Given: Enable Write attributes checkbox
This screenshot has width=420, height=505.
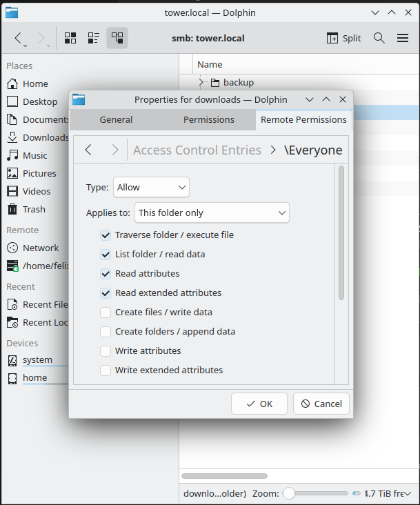Looking at the screenshot, I should pyautogui.click(x=106, y=350).
